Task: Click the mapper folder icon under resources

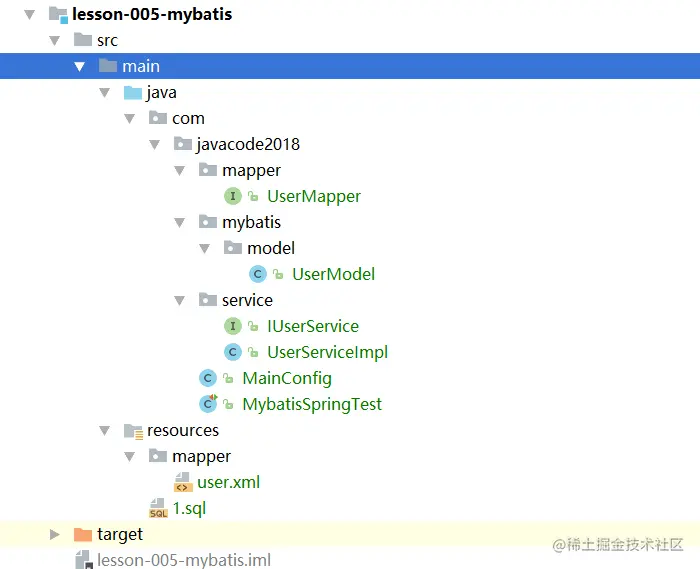Action: pyautogui.click(x=158, y=456)
